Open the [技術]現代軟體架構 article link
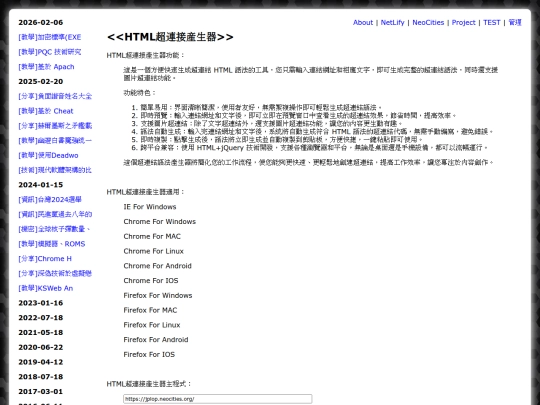This screenshot has height=405, width=540. pos(55,170)
